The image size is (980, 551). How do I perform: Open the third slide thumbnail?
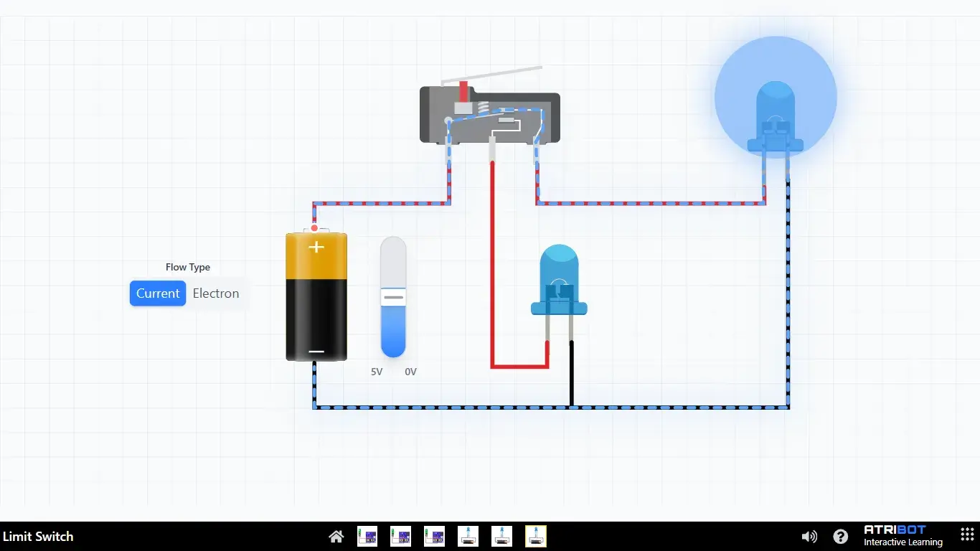[434, 536]
